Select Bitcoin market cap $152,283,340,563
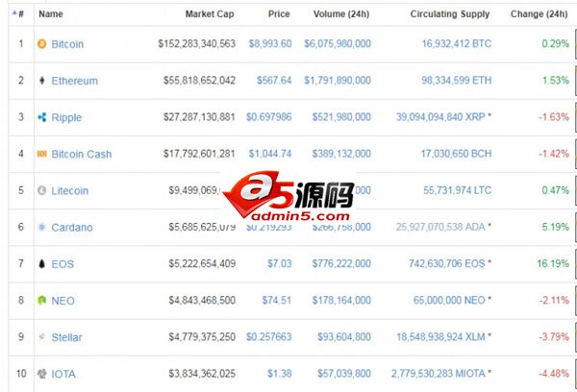 [x=196, y=44]
